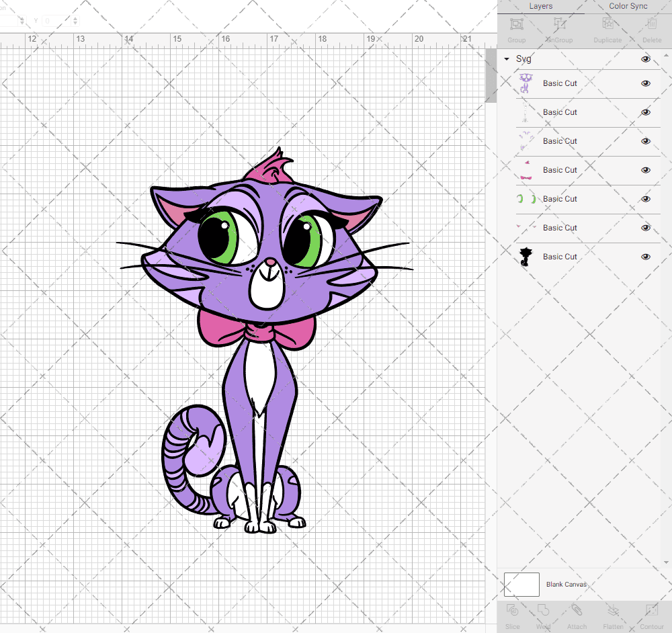Duplicate the selection with the Duplicate icon

607,24
